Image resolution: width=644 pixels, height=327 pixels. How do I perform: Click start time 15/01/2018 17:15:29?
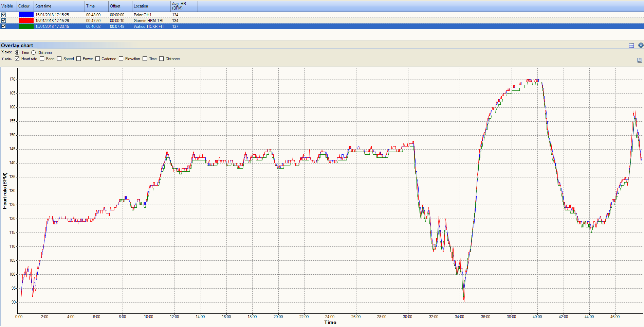pos(52,21)
